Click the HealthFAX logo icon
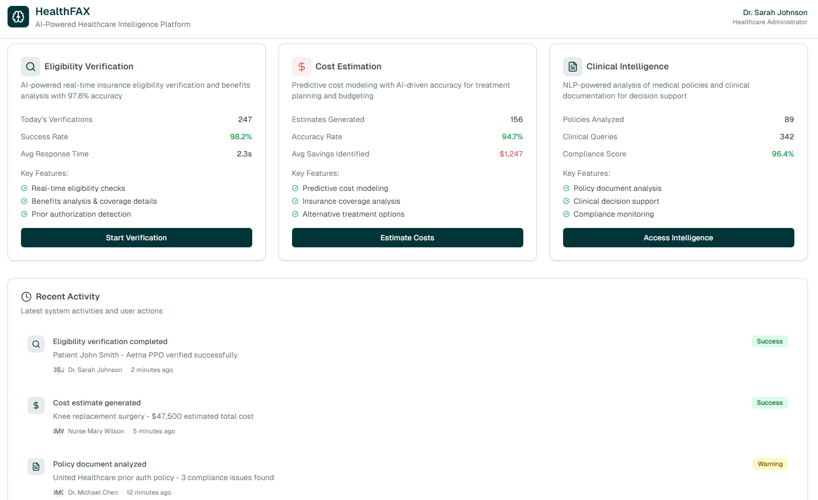Viewport: 818px width, 500px height. pos(18,17)
